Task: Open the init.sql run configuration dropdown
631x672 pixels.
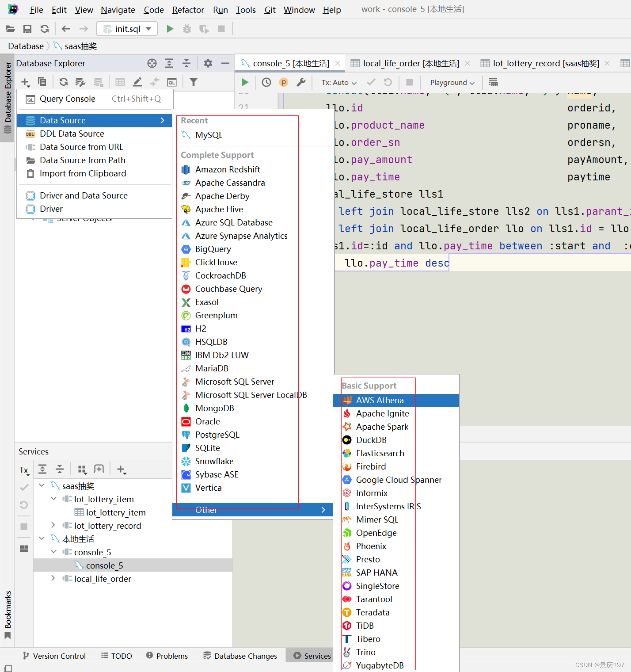Action: (127, 29)
